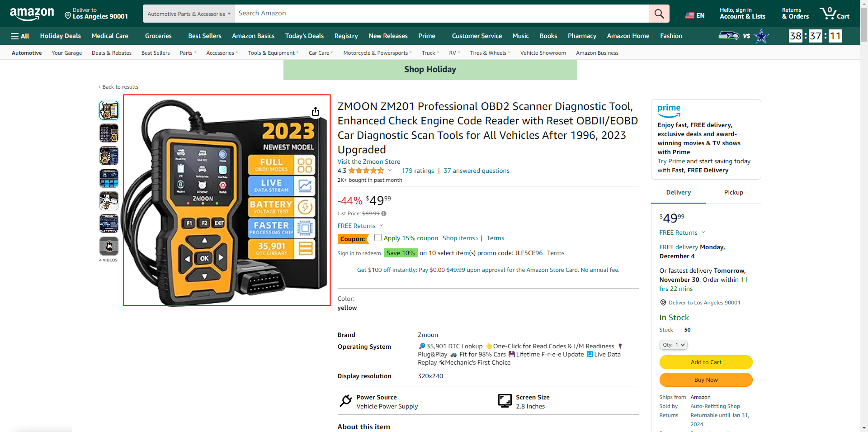868x432 pixels.
Task: Expand the RV submenu
Action: pyautogui.click(x=454, y=53)
